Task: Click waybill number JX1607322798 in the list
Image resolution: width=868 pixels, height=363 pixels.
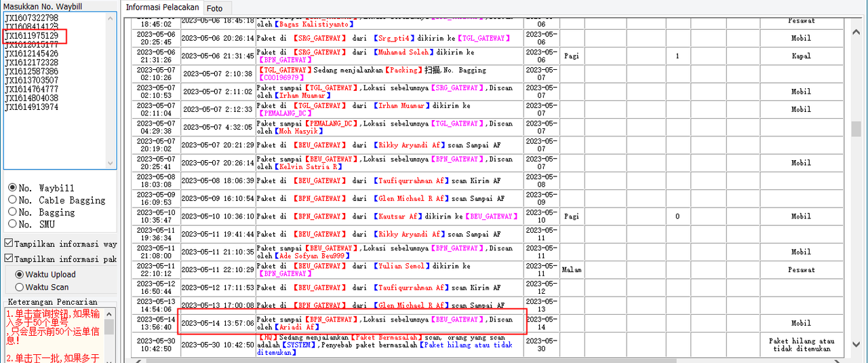Action: coord(31,18)
